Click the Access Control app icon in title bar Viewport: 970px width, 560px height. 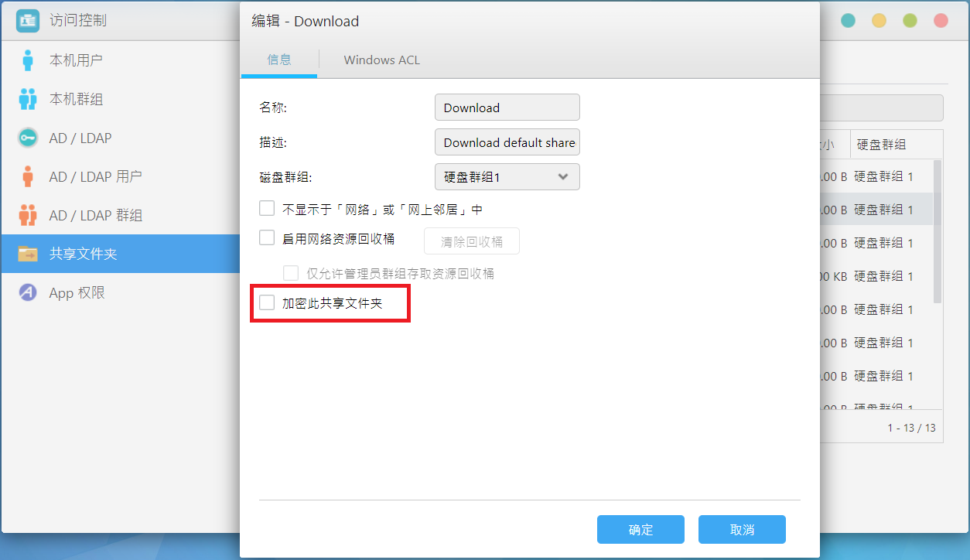28,21
